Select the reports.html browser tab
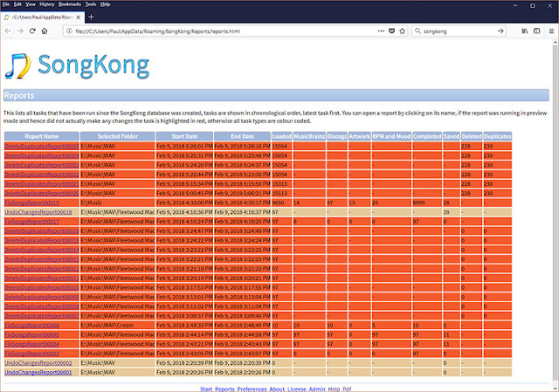559x392 pixels. 42,17
